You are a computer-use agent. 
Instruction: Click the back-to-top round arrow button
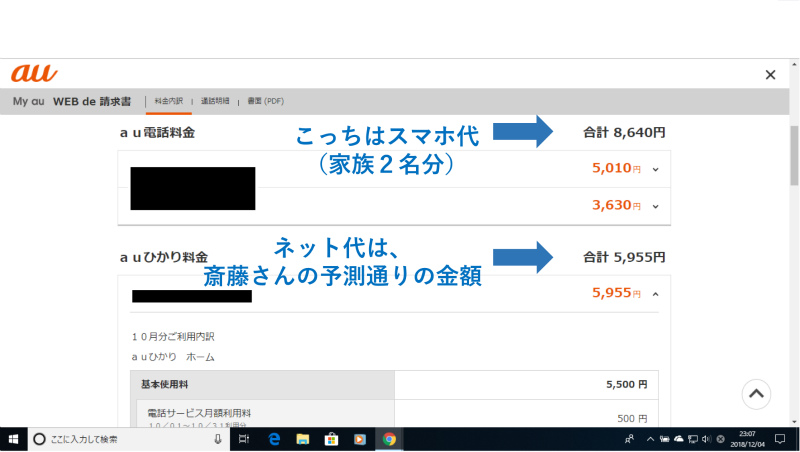tap(756, 394)
